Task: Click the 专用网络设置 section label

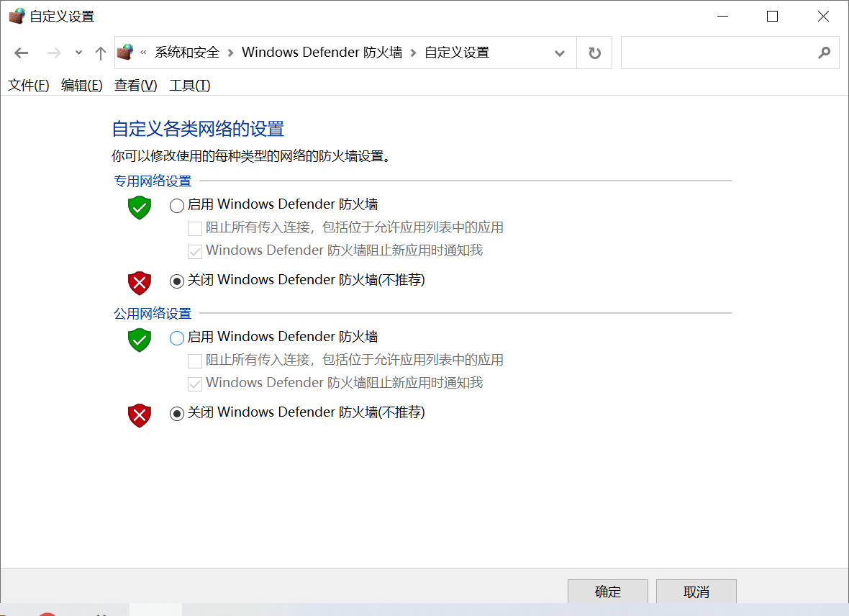Action: coord(153,181)
